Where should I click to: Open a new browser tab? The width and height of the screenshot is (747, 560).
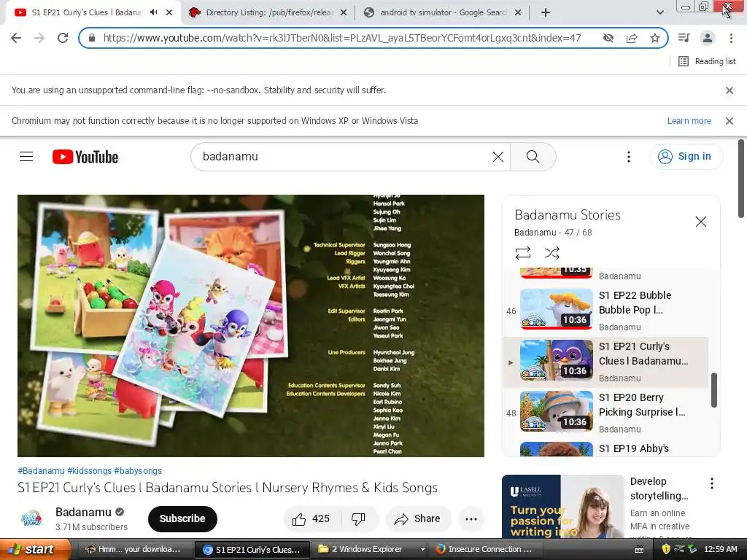[x=546, y=12]
